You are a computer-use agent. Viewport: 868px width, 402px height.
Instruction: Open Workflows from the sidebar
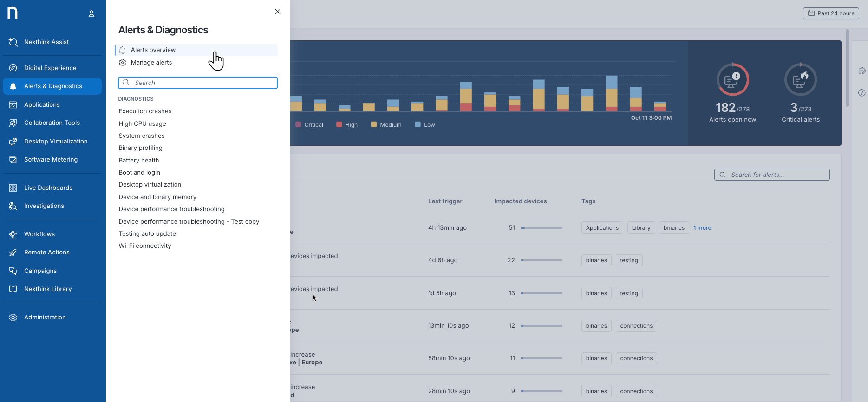[39, 234]
